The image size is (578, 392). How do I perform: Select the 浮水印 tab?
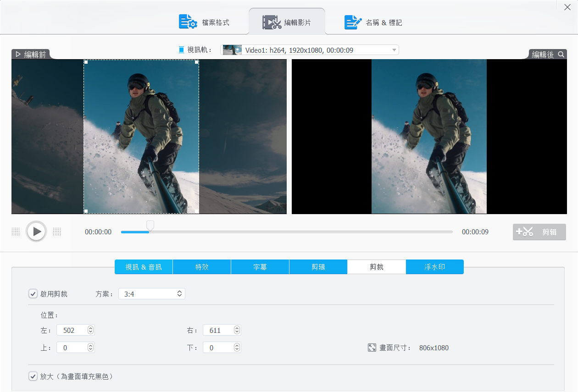tap(435, 267)
